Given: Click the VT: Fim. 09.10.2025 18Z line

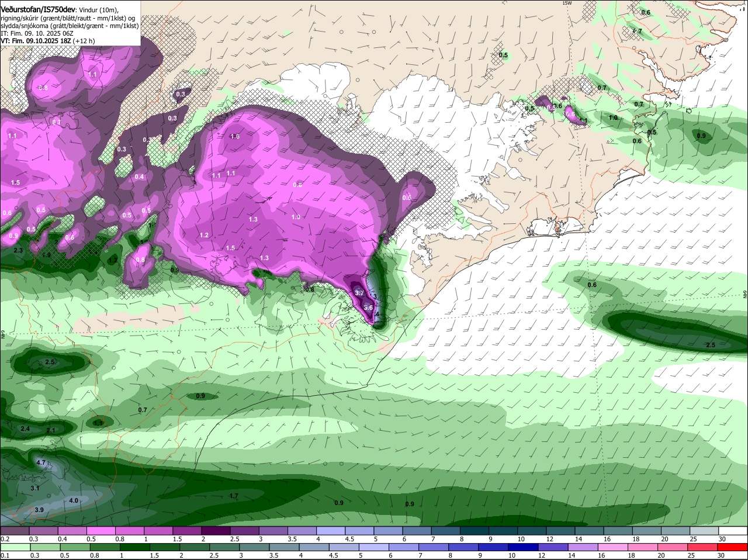Looking at the screenshot, I should coord(47,41).
